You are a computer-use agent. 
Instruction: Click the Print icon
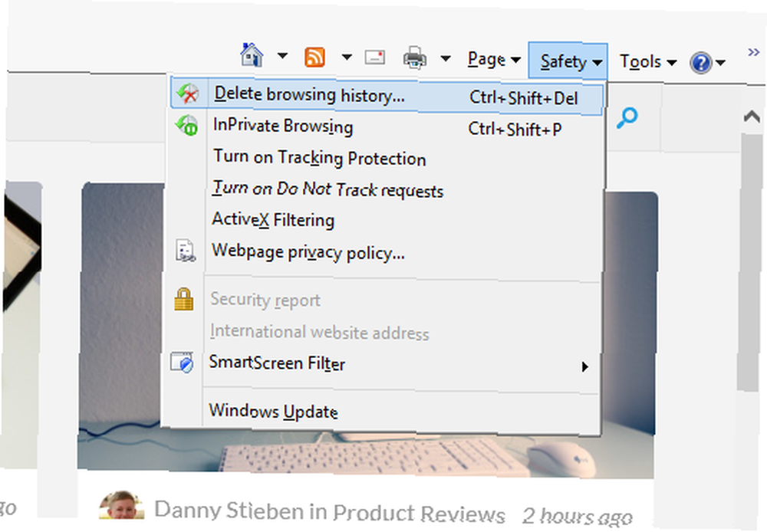click(x=415, y=57)
